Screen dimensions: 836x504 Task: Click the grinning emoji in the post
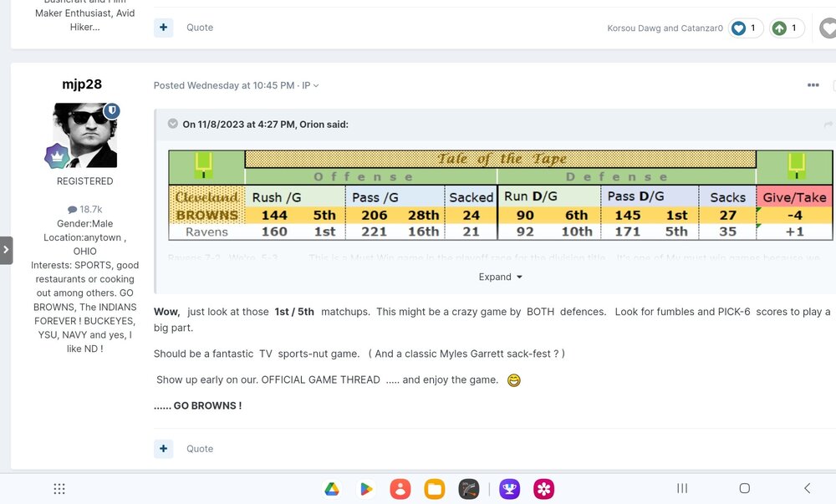(x=513, y=380)
